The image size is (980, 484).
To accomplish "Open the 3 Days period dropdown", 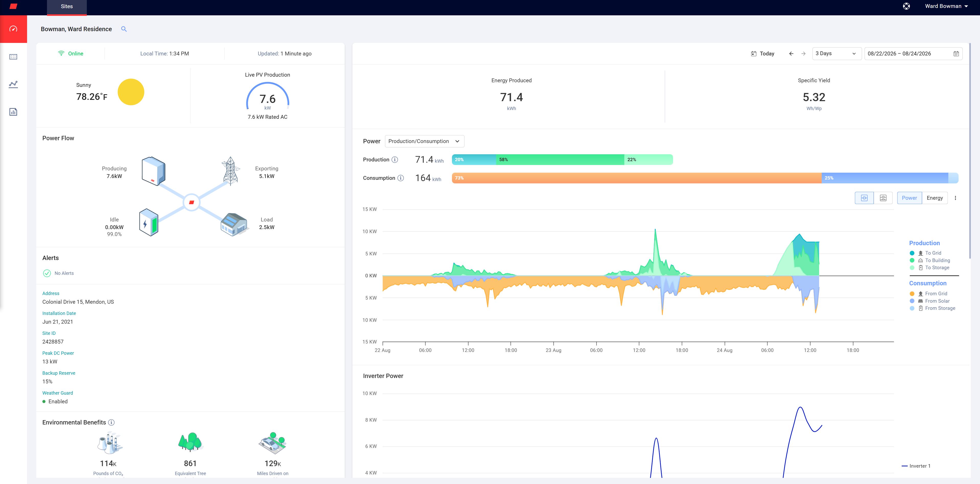I will (x=836, y=54).
